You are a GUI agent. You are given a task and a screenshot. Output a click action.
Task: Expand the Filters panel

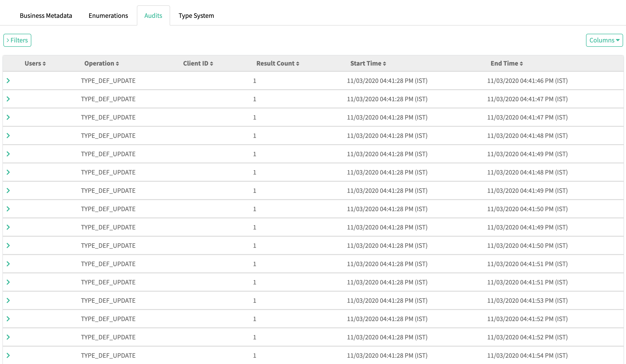click(17, 40)
